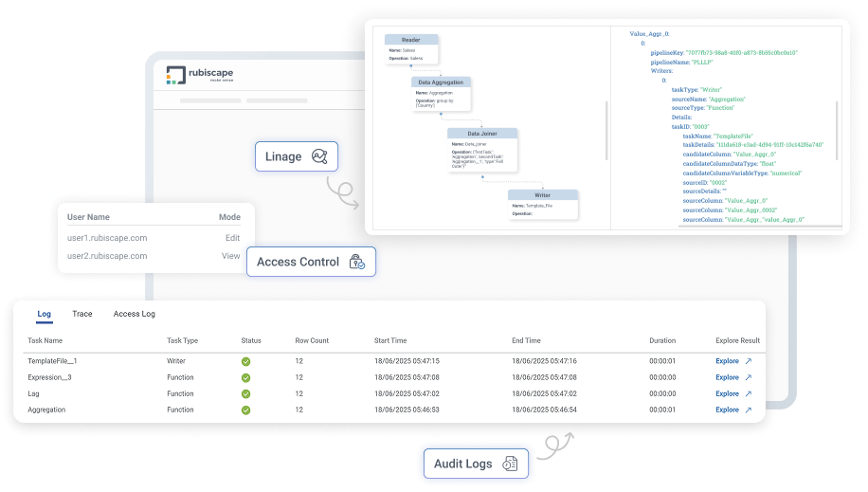This screenshot has width=868, height=492.
Task: Click the Access Control lock icon
Action: [356, 262]
